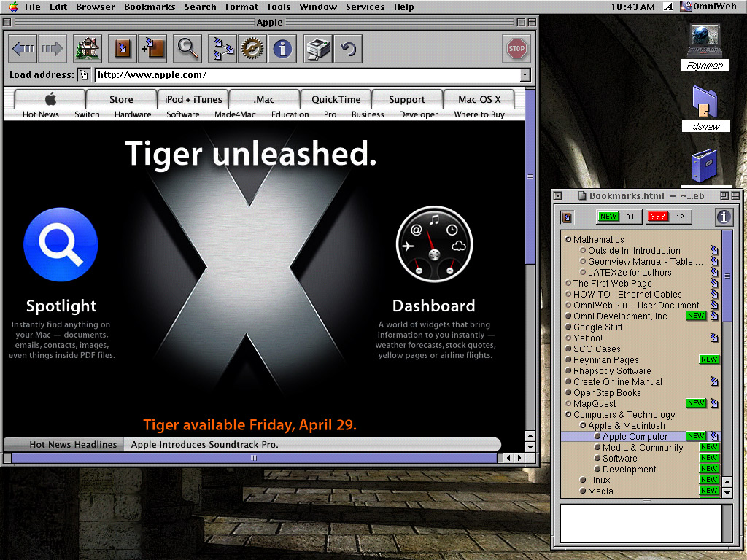Click the green NEW 81 counter button
Screen dimensions: 747x560
point(619,217)
